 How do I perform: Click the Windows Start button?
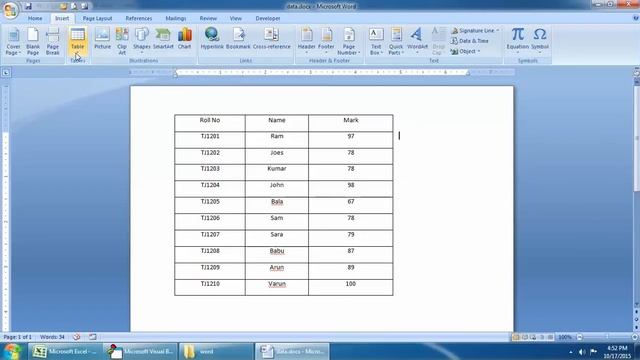(12, 351)
